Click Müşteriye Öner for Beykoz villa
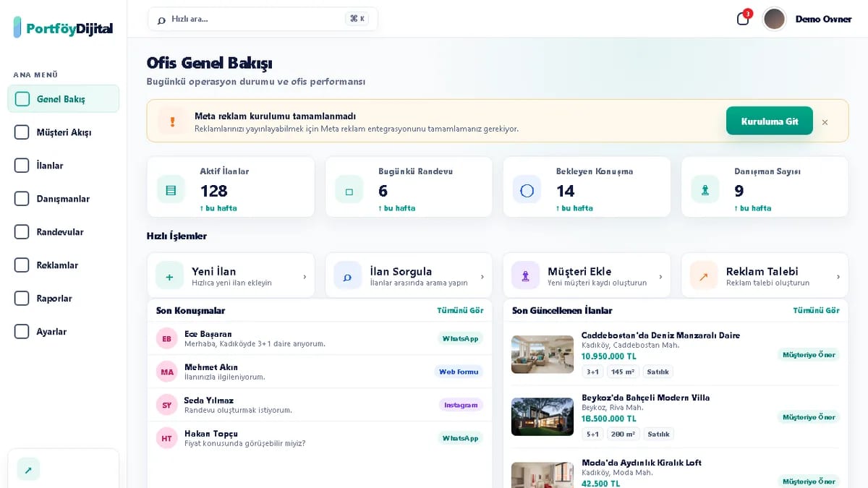The image size is (868, 488). (x=809, y=416)
